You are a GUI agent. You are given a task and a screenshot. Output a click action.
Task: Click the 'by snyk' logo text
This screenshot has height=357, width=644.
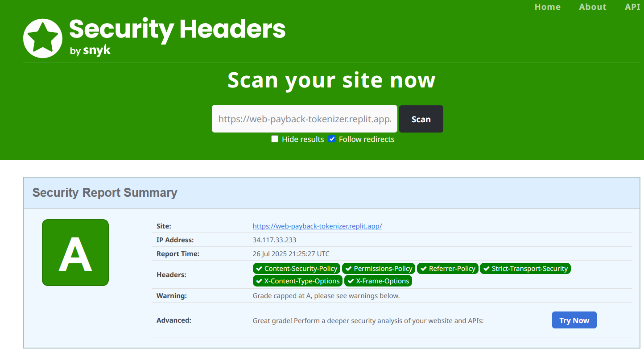[x=90, y=50]
